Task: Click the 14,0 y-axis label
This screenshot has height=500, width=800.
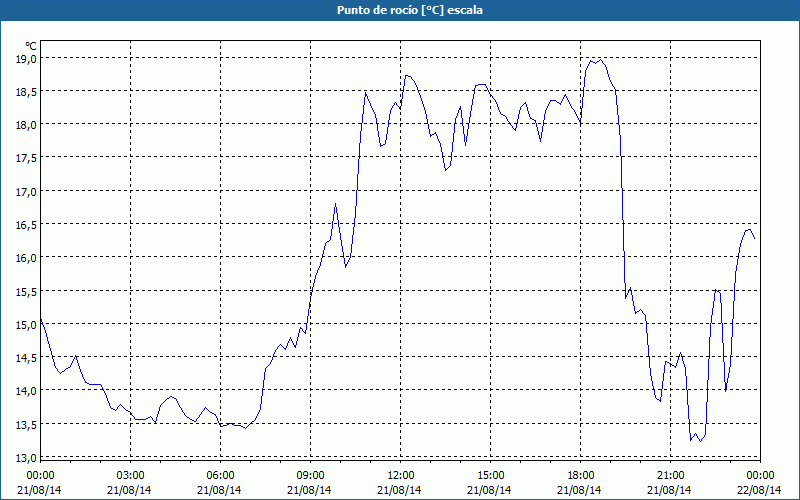Action: point(27,390)
